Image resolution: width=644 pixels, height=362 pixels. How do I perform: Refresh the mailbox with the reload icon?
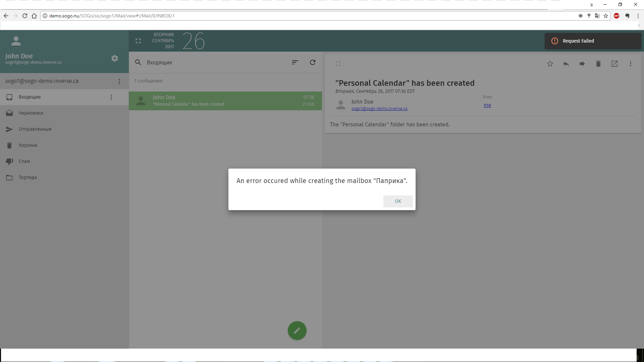313,62
